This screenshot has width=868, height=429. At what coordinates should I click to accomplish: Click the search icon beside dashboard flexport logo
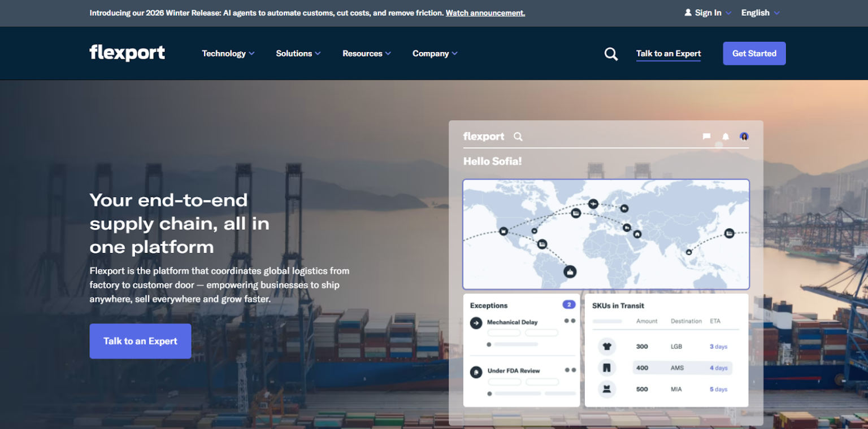pyautogui.click(x=518, y=137)
